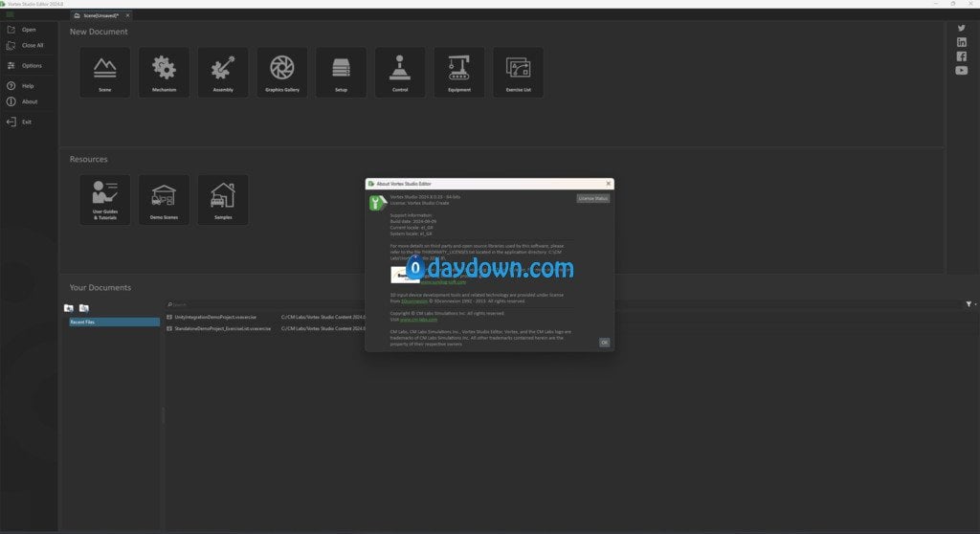Open the LinkedIn social link icon
980x534 pixels.
961,42
